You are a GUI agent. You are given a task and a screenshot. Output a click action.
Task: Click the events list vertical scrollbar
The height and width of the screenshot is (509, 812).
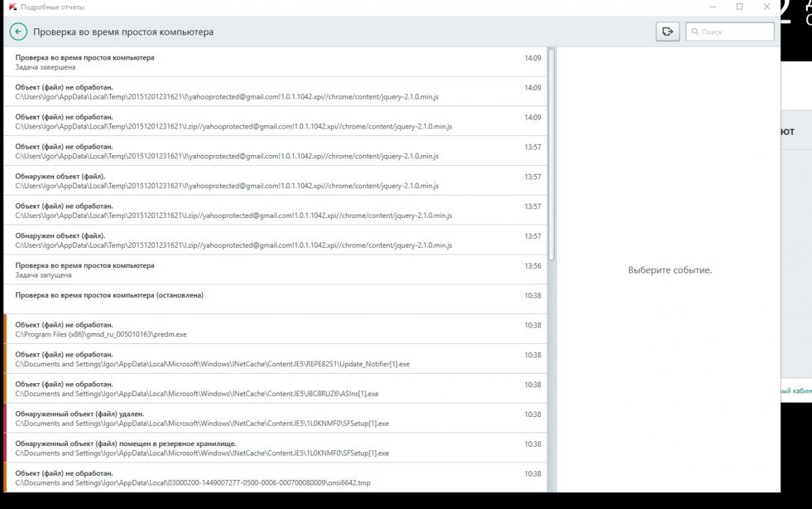pyautogui.click(x=552, y=154)
